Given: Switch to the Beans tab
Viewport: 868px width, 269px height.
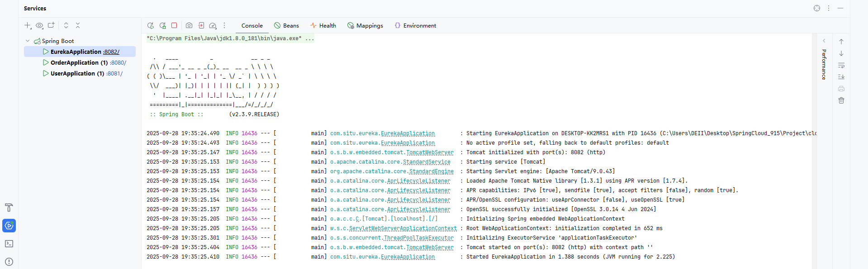Looking at the screenshot, I should pyautogui.click(x=286, y=26).
